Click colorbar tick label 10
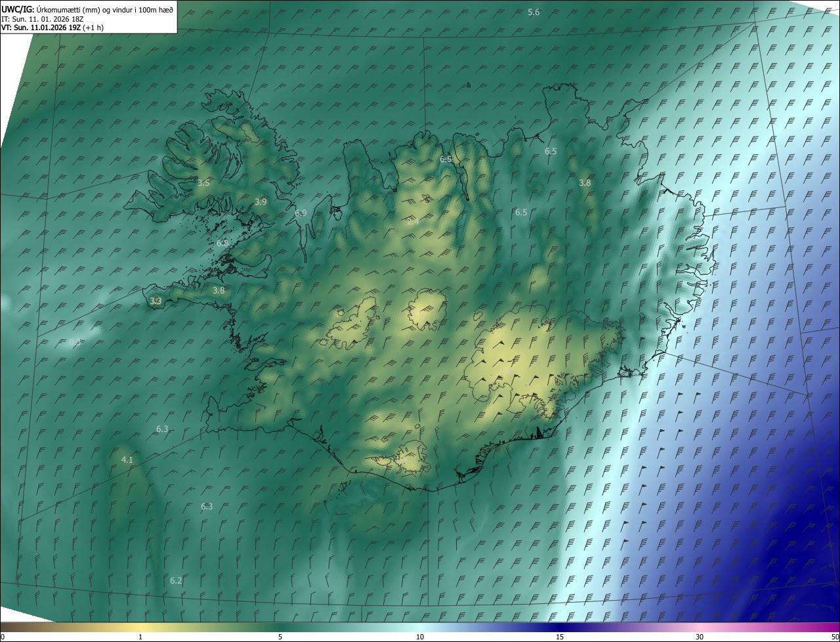The width and height of the screenshot is (840, 642). [x=420, y=637]
